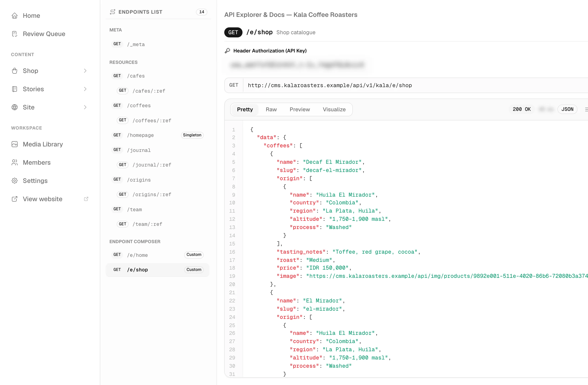The width and height of the screenshot is (588, 385).
Task: Switch to the Pretty tab
Action: (x=245, y=109)
